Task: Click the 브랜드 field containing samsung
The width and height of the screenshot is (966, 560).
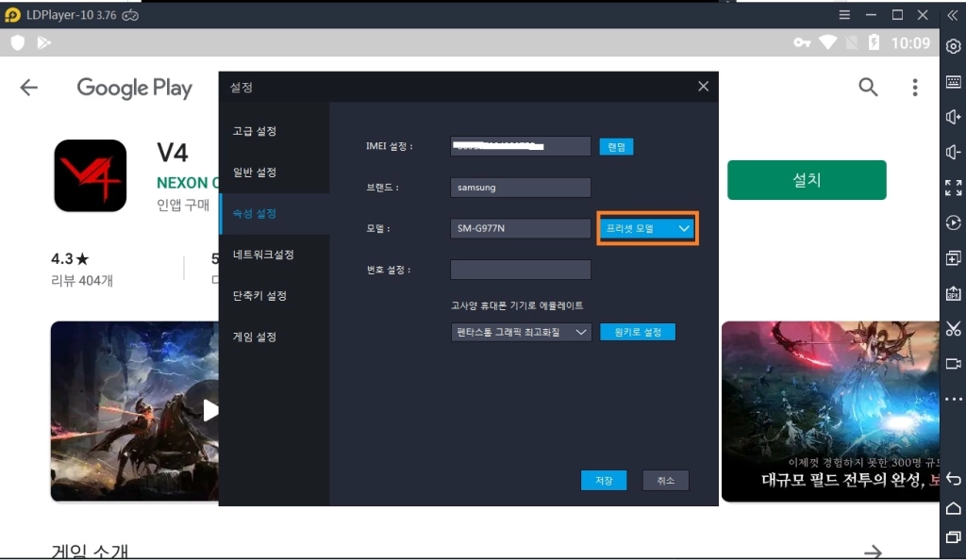Action: [x=521, y=188]
